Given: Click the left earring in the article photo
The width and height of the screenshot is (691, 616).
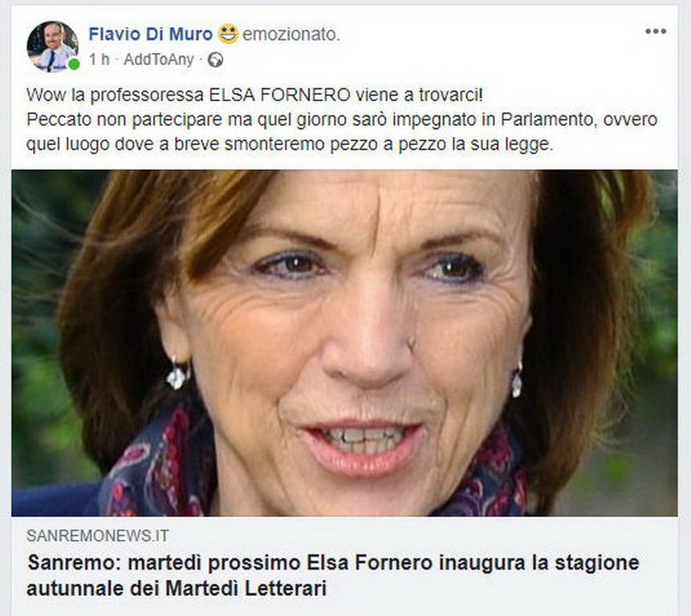Looking at the screenshot, I should point(177,375).
